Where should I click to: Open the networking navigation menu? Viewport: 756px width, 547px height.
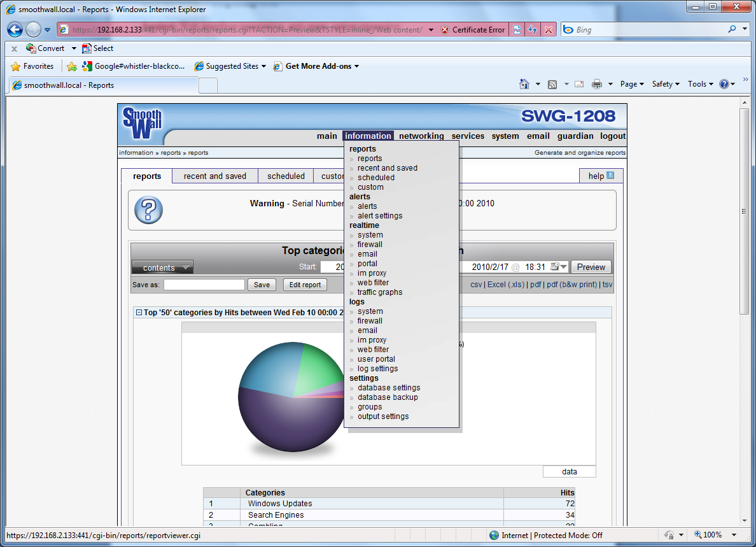click(x=421, y=136)
